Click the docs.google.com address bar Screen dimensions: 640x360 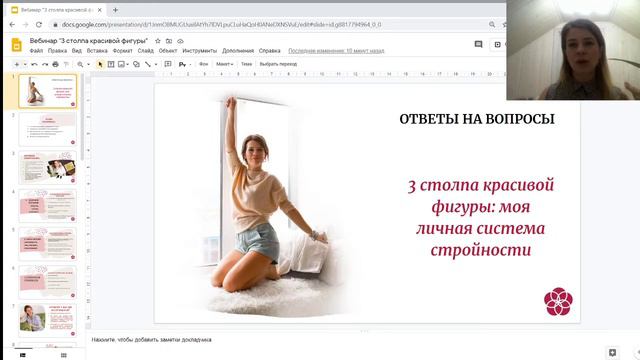pyautogui.click(x=269, y=24)
